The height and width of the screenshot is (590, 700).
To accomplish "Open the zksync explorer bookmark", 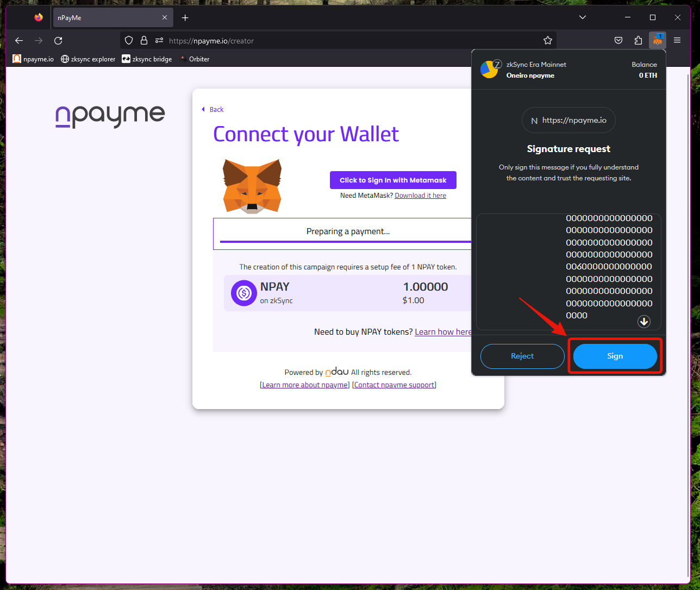I will pos(88,59).
